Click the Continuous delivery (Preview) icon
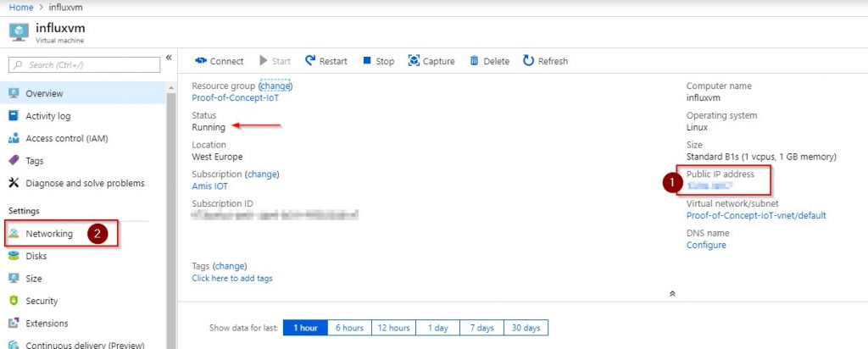Viewport: 868px width, 349px height. coord(14,345)
